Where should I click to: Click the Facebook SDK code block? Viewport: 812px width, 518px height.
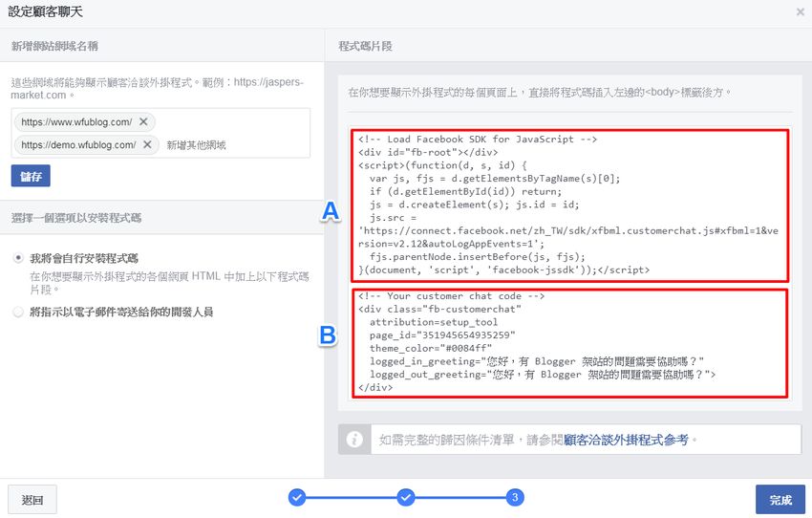pyautogui.click(x=569, y=205)
